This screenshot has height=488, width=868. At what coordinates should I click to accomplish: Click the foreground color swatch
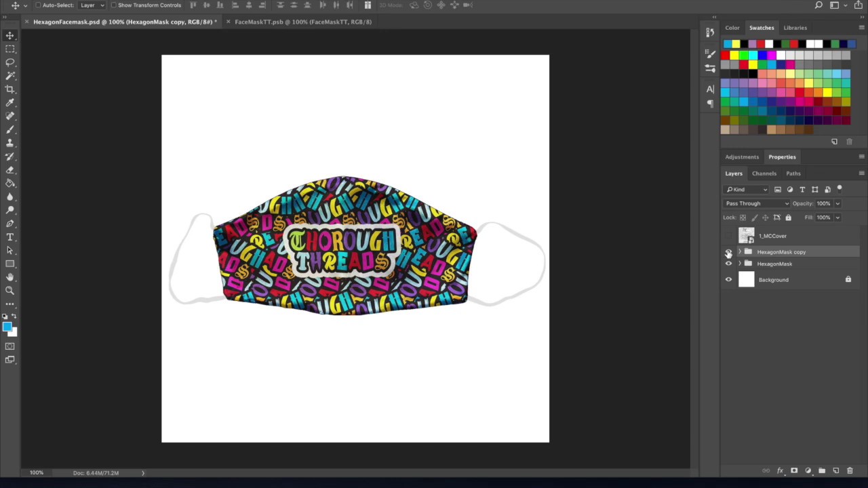(7, 327)
